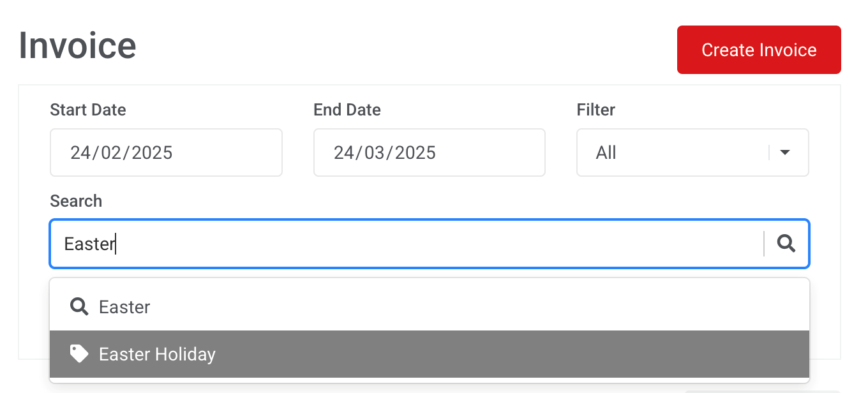Click the "Invoice" page heading

[77, 46]
